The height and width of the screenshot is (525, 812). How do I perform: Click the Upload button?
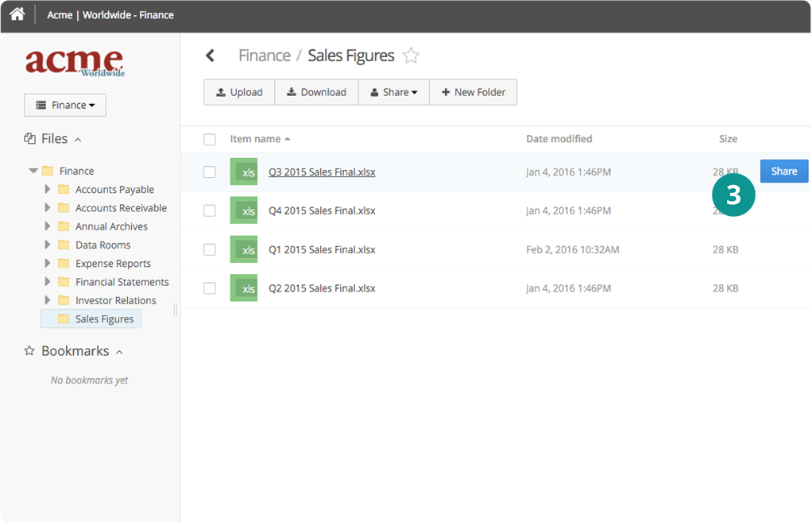point(239,92)
